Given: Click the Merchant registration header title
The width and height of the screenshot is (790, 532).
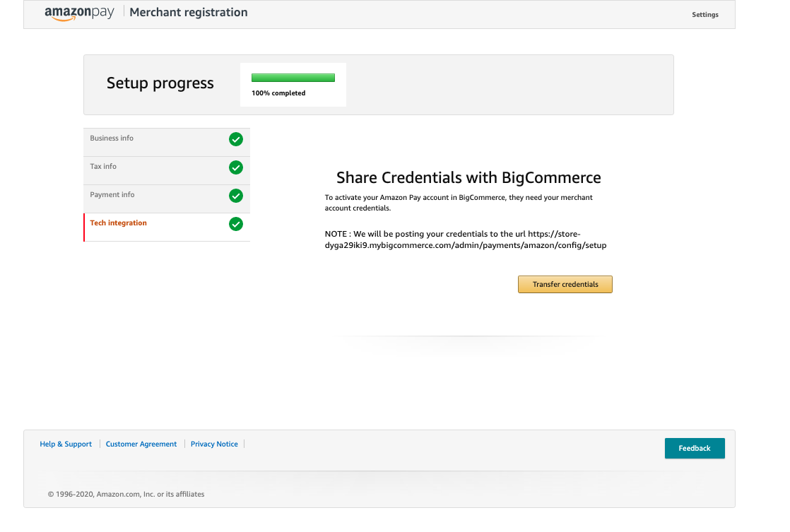Looking at the screenshot, I should pos(189,13).
